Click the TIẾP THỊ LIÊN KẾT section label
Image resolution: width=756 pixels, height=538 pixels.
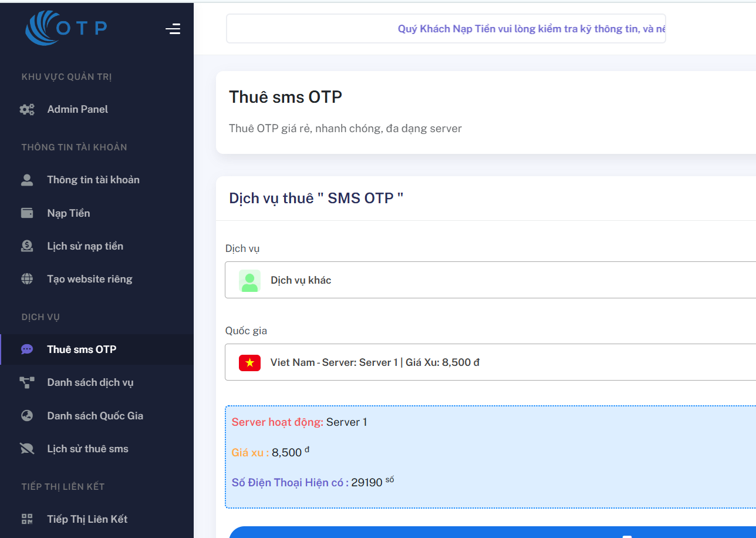pyautogui.click(x=63, y=486)
